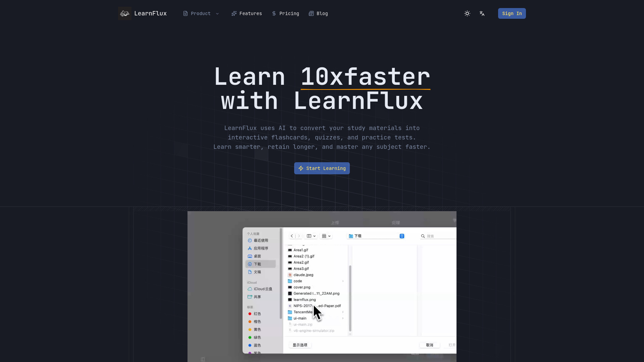Expand the TencentMe folder disclosure chevron
The width and height of the screenshot is (644, 362).
(x=343, y=312)
